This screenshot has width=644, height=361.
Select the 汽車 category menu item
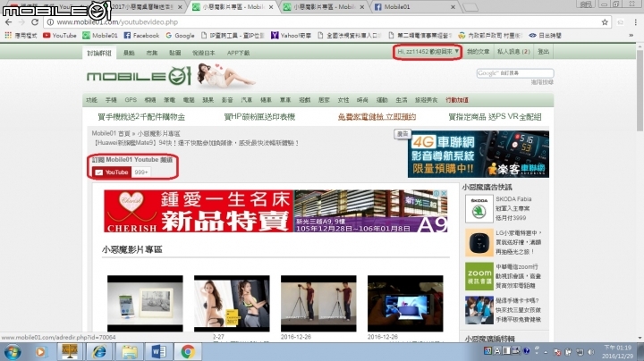tap(247, 100)
